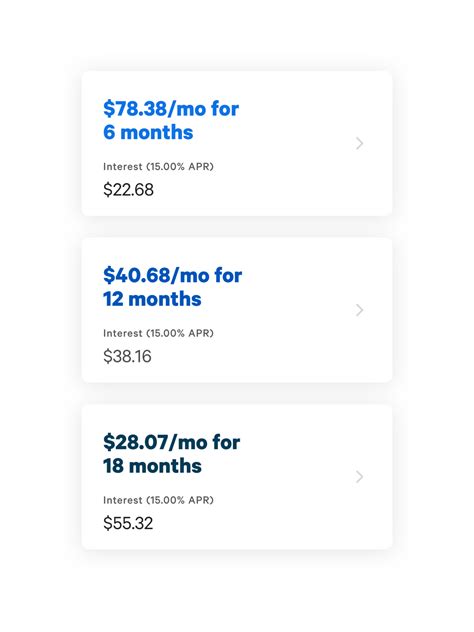Click the '6 months' heading line
474x632 pixels.
pos(148,132)
